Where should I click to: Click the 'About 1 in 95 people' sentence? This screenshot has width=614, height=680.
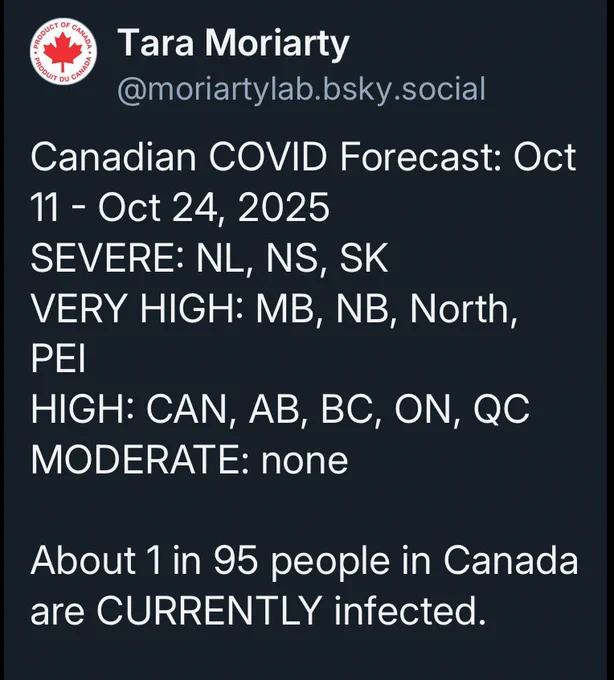(x=211, y=562)
